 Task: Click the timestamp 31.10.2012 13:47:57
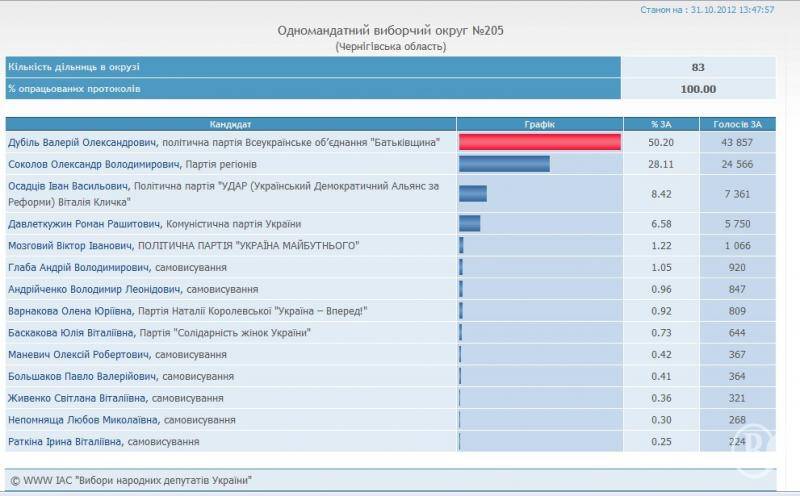(x=731, y=10)
